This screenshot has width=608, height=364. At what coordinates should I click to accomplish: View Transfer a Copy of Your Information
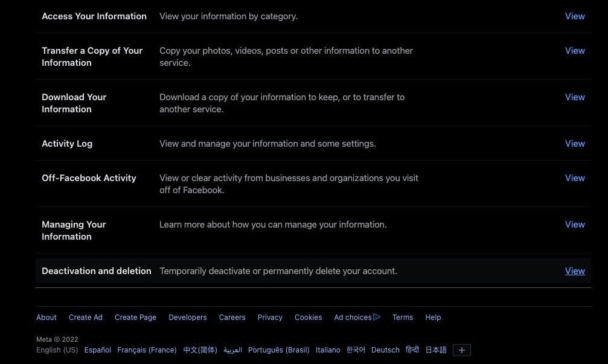coord(574,51)
